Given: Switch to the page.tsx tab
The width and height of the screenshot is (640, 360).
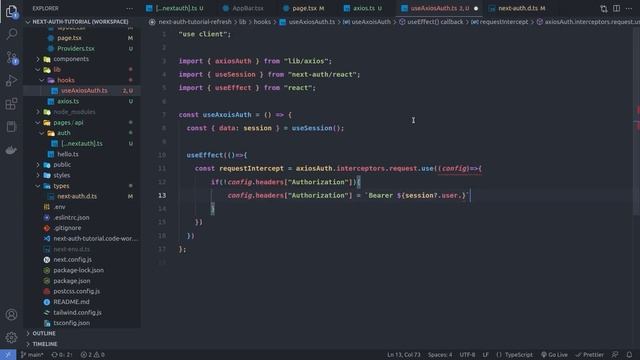Looking at the screenshot, I should click(x=304, y=8).
